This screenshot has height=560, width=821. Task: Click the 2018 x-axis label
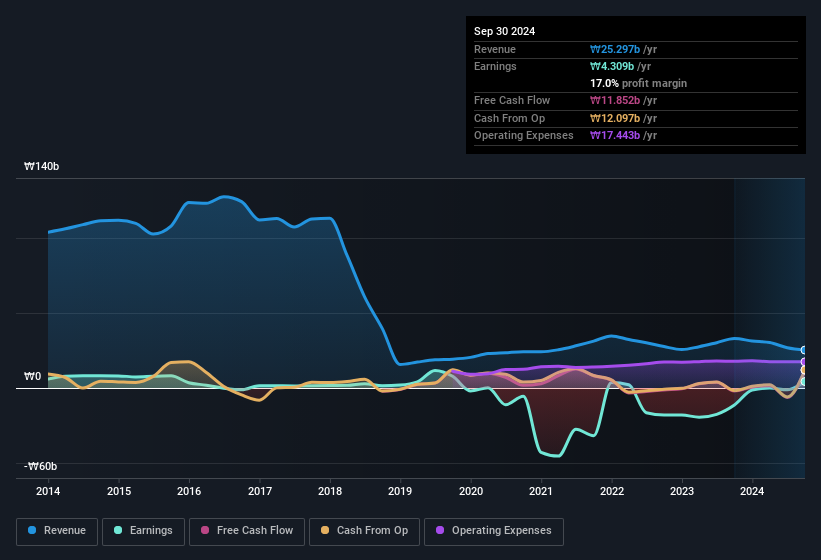[x=330, y=491]
